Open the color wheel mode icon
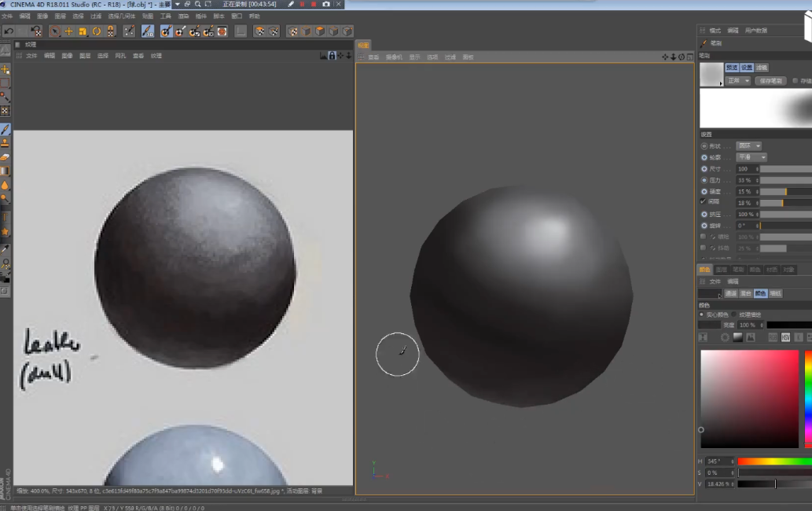The image size is (812, 511). click(725, 337)
